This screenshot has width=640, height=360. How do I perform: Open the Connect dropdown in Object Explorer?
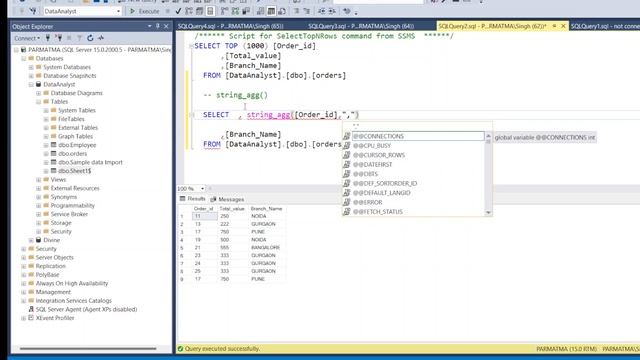tap(27, 38)
